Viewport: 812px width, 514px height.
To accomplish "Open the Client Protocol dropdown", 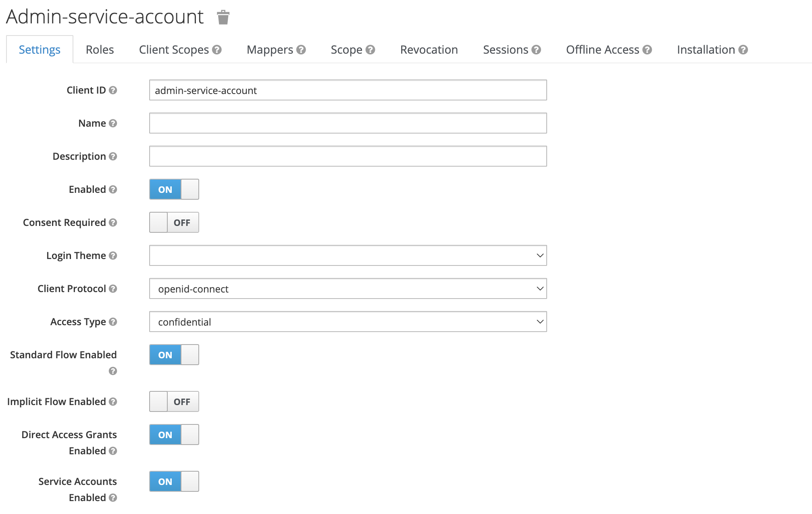I will (348, 288).
